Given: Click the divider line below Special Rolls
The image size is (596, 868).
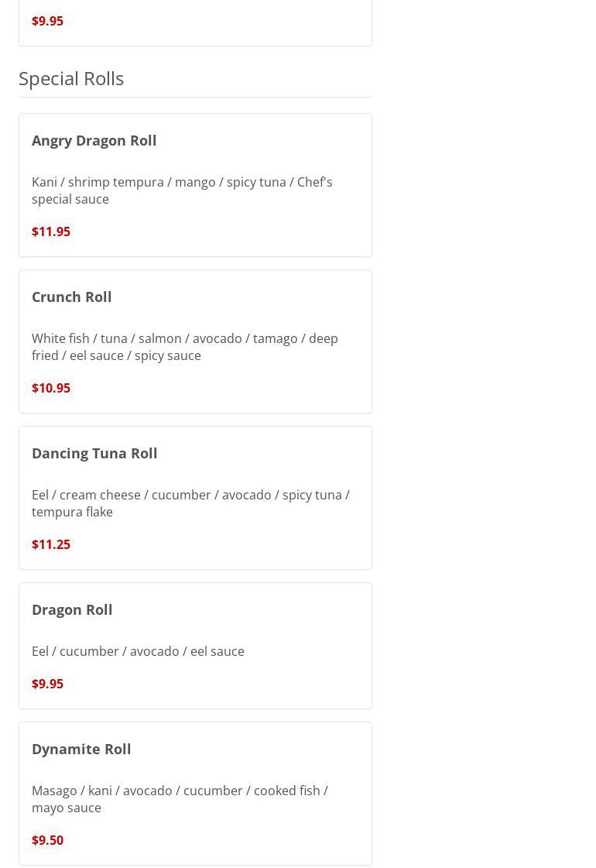Looking at the screenshot, I should (x=195, y=98).
